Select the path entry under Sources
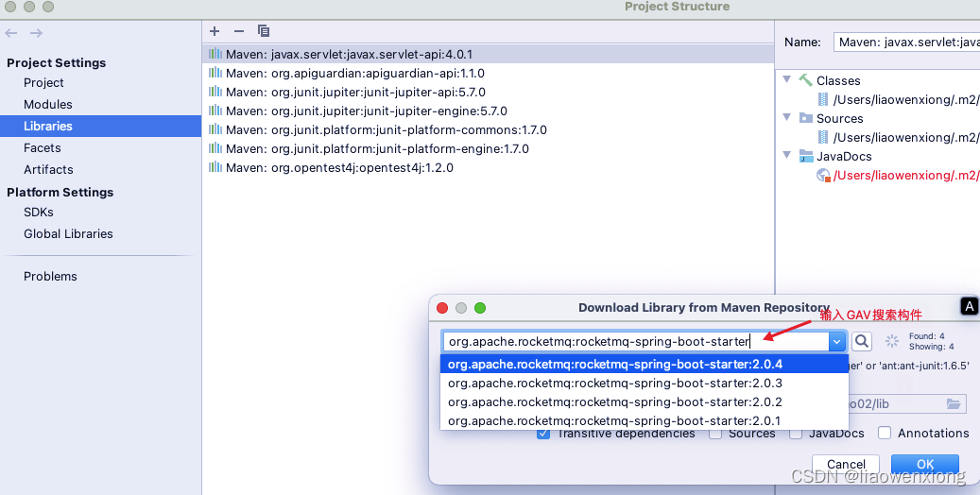This screenshot has width=980, height=495. point(905,137)
